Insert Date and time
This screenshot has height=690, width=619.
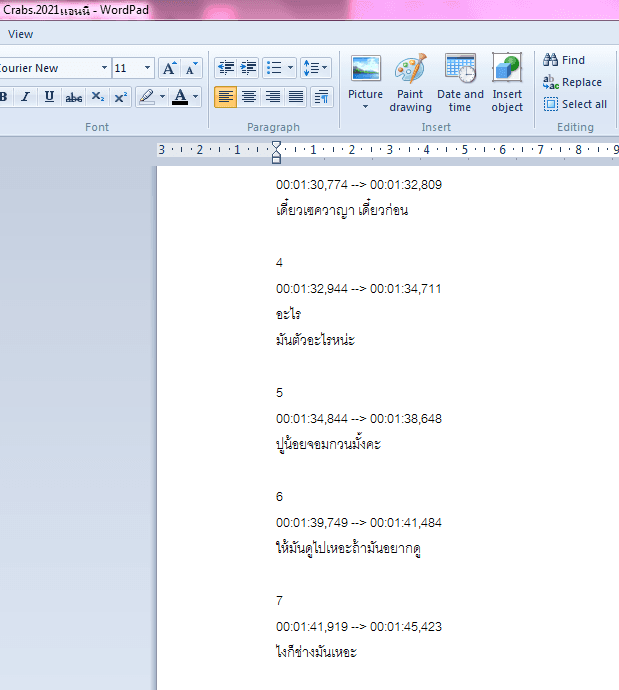tap(460, 83)
